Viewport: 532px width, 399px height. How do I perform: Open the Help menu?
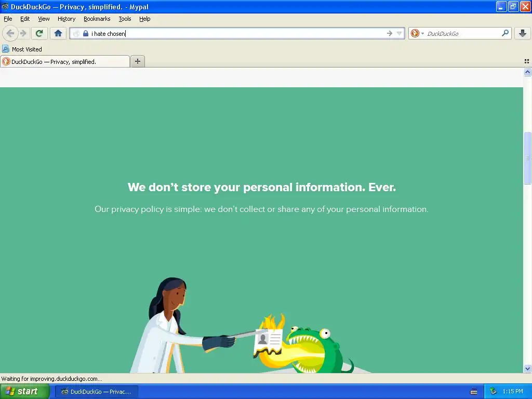[145, 19]
